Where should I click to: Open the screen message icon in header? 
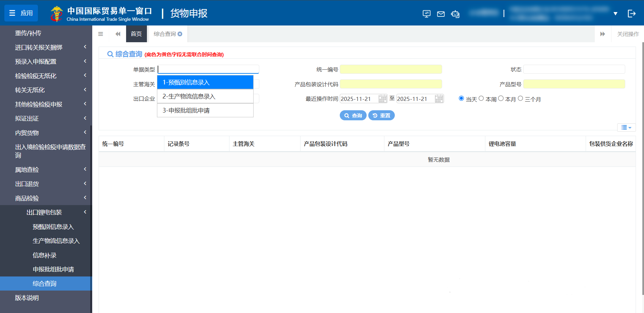coord(426,14)
